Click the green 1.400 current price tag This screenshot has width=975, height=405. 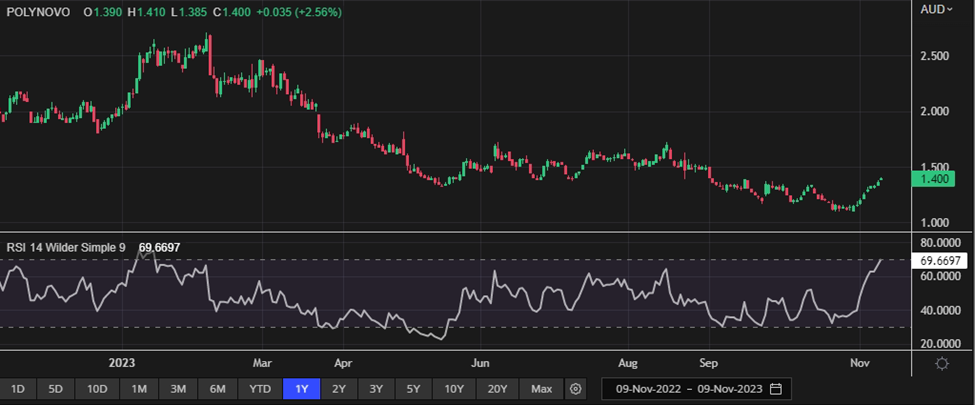[x=932, y=179]
